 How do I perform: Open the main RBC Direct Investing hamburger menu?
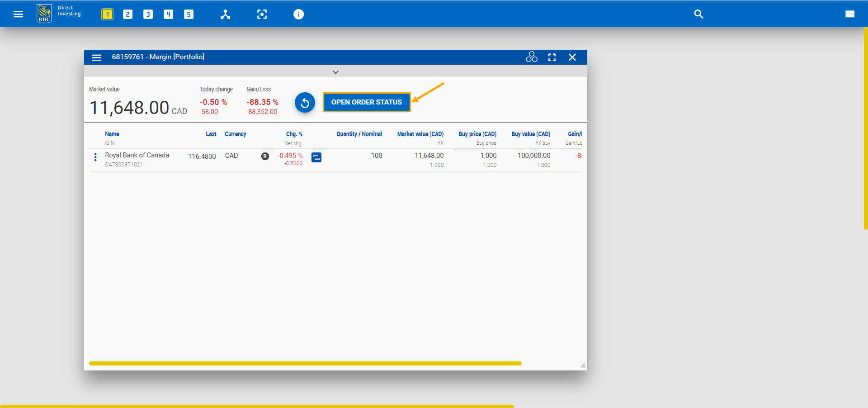(x=18, y=14)
